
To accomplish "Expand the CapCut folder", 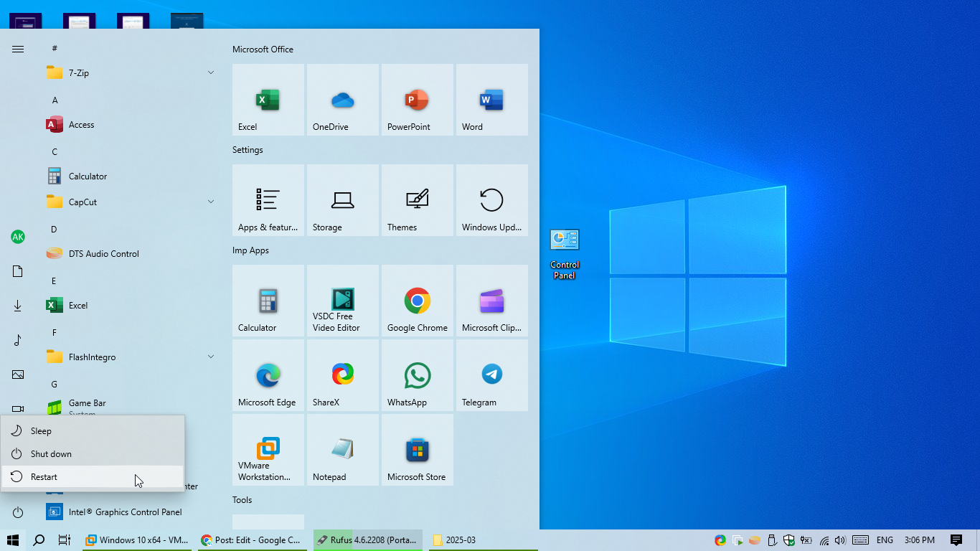I will click(x=131, y=202).
